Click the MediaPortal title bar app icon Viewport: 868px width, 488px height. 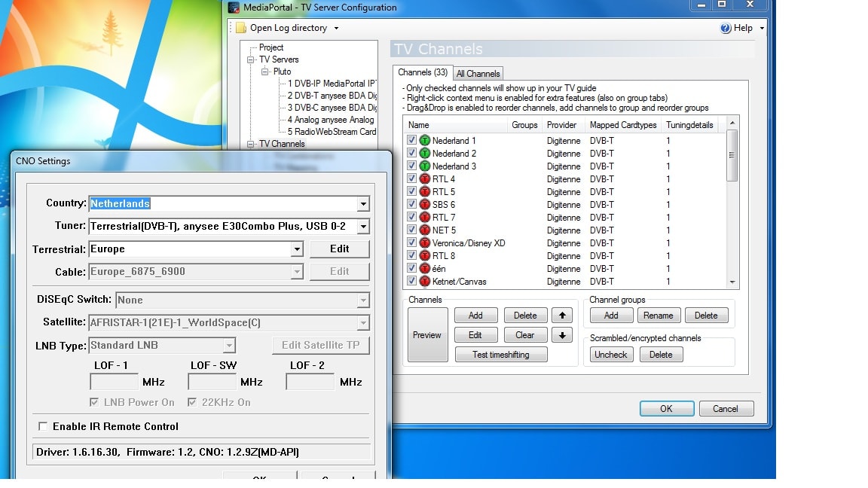(x=234, y=8)
